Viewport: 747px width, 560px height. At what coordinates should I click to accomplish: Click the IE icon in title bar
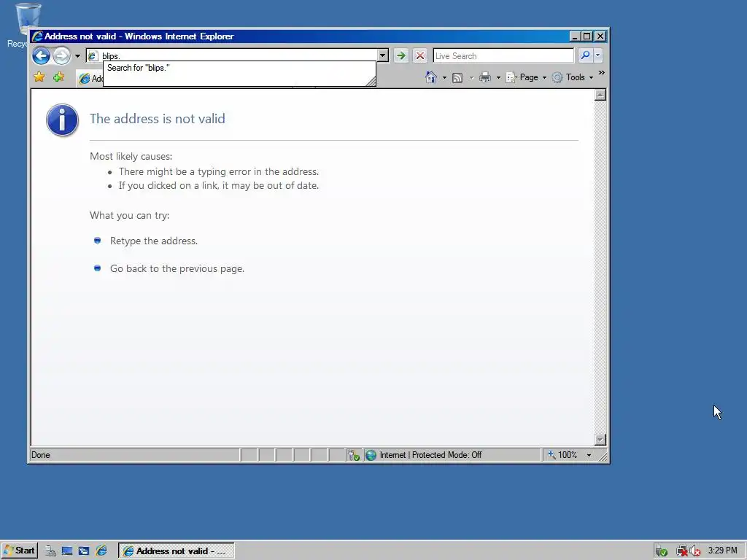(36, 36)
